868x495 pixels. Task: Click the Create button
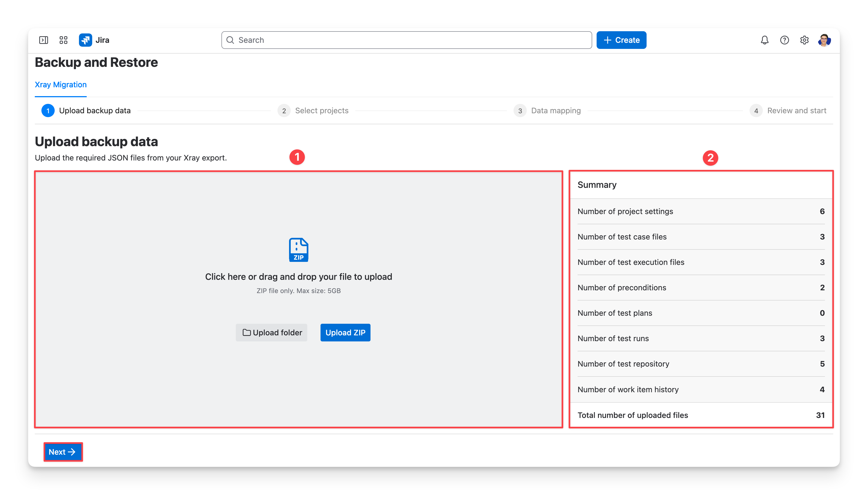621,40
